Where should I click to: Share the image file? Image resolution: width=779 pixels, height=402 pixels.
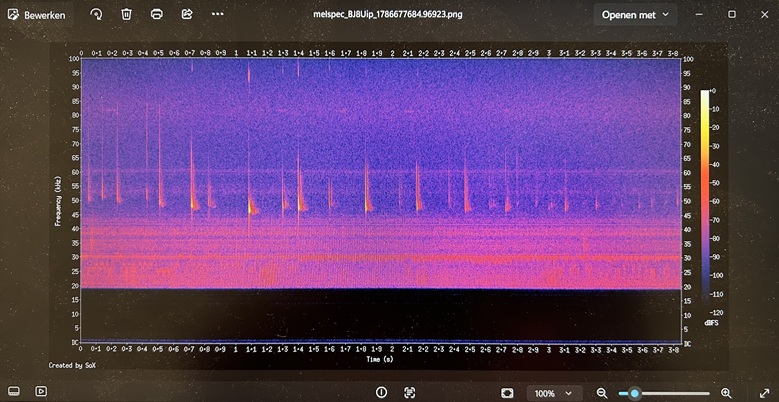(187, 14)
